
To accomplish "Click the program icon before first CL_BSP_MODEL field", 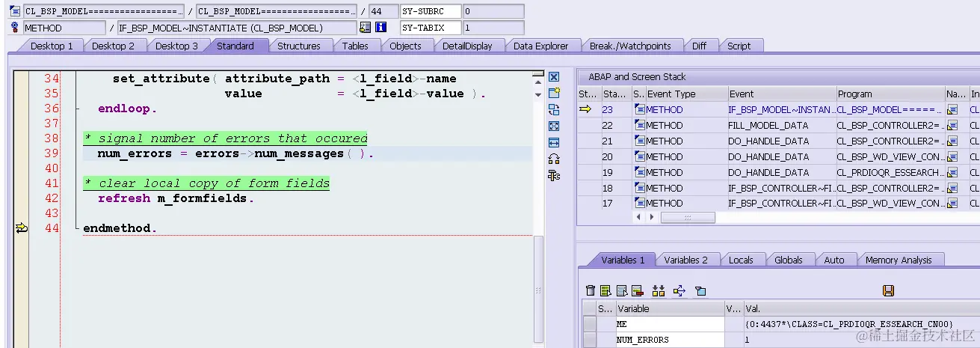I will [x=16, y=11].
